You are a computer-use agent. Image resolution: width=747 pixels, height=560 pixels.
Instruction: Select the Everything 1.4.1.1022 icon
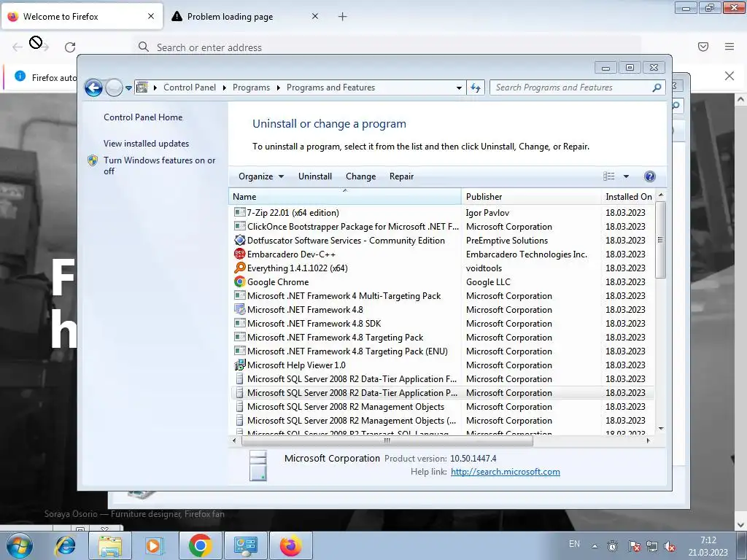(x=239, y=268)
